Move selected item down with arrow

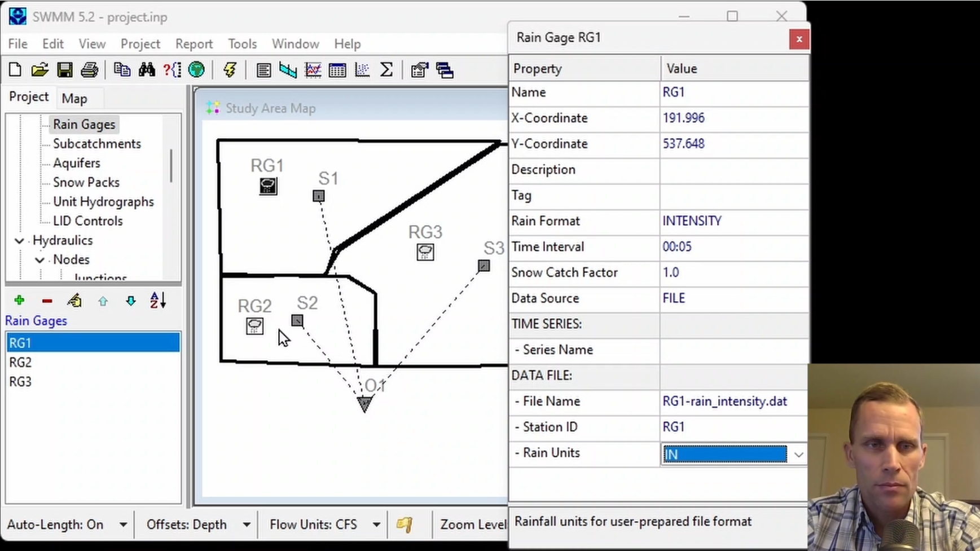[x=131, y=301]
